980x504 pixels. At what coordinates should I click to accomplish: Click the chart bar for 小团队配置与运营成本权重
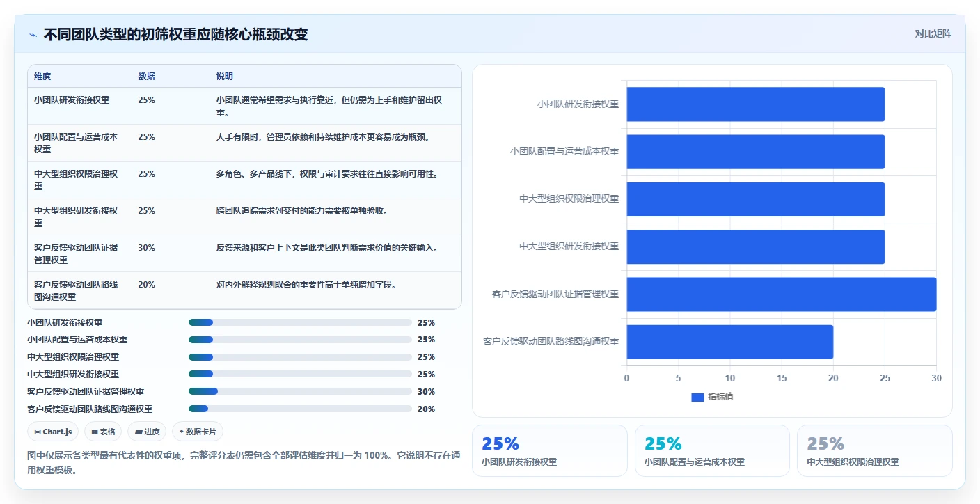pyautogui.click(x=756, y=152)
